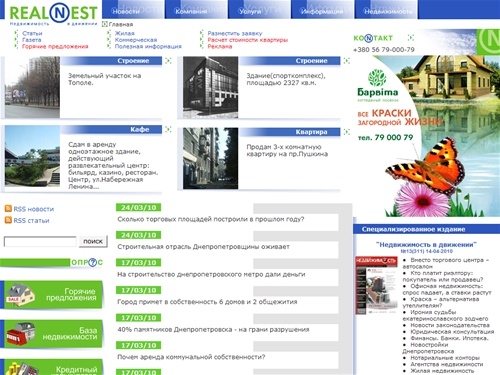Click the newspaper cover thumbnail

point(376,285)
